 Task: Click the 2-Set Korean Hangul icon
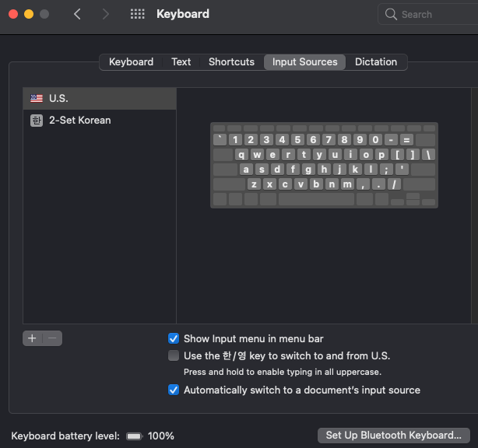tap(37, 121)
